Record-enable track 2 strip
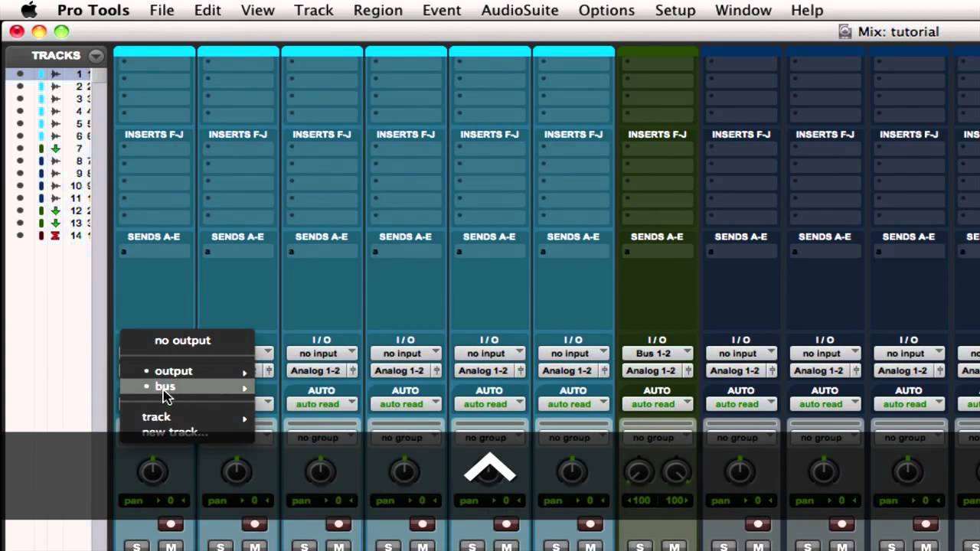This screenshot has height=551, width=980. point(254,524)
